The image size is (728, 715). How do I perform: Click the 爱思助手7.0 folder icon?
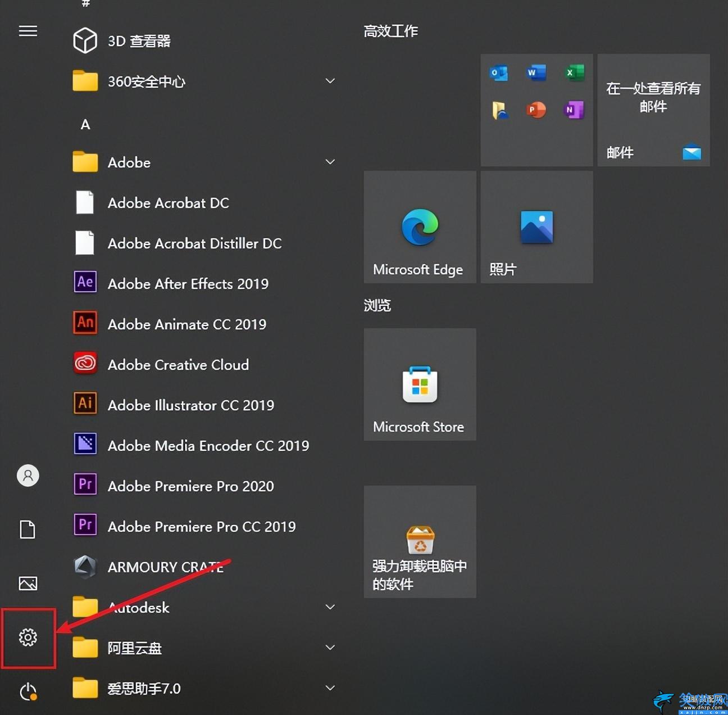click(85, 688)
